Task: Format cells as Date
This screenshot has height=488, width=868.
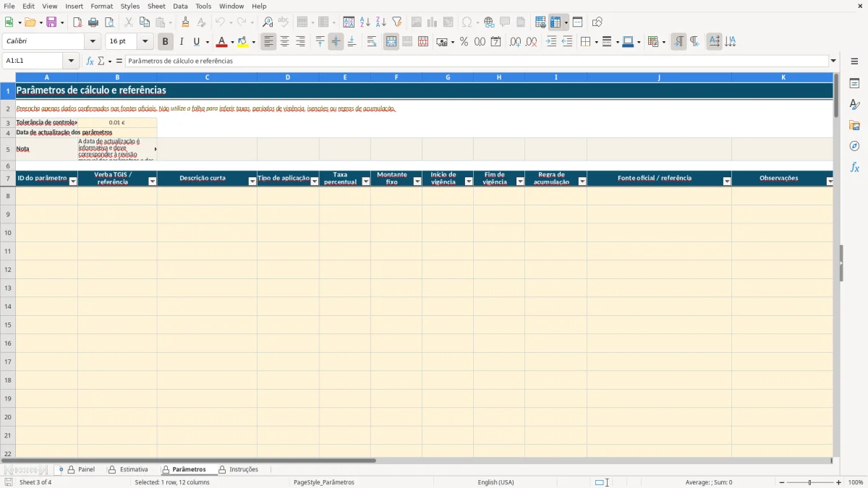Action: [x=495, y=42]
